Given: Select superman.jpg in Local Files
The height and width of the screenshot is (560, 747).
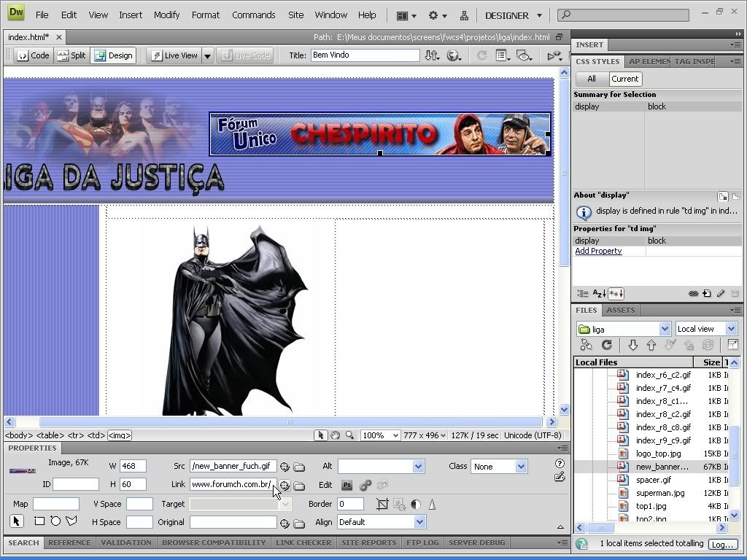Looking at the screenshot, I should pyautogui.click(x=659, y=494).
